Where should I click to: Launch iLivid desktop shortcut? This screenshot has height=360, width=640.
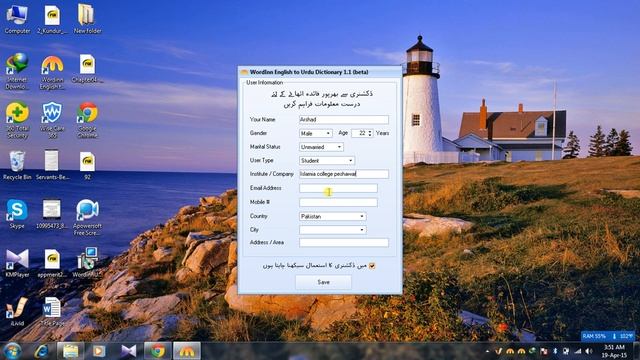(17, 311)
